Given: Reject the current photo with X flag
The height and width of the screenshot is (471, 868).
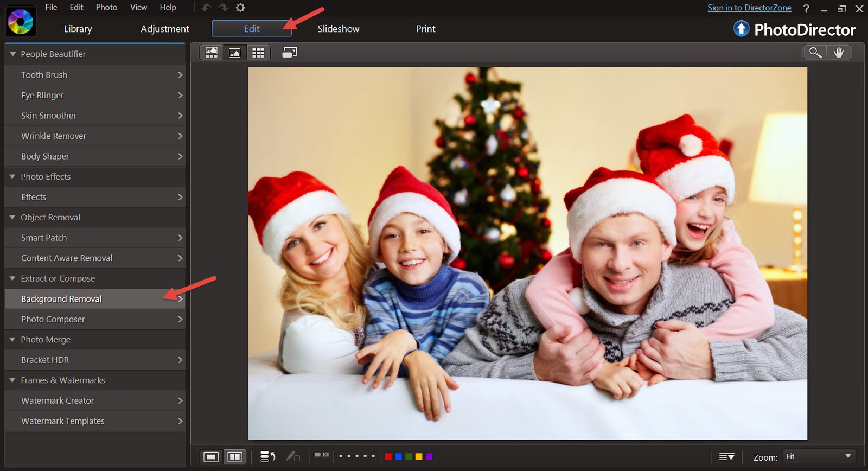Looking at the screenshot, I should coord(325,456).
